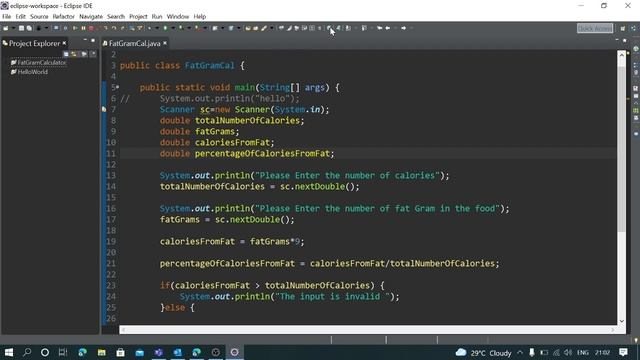Click the Quick Access search field
Image resolution: width=640 pixels, height=360 pixels.
coord(595,28)
